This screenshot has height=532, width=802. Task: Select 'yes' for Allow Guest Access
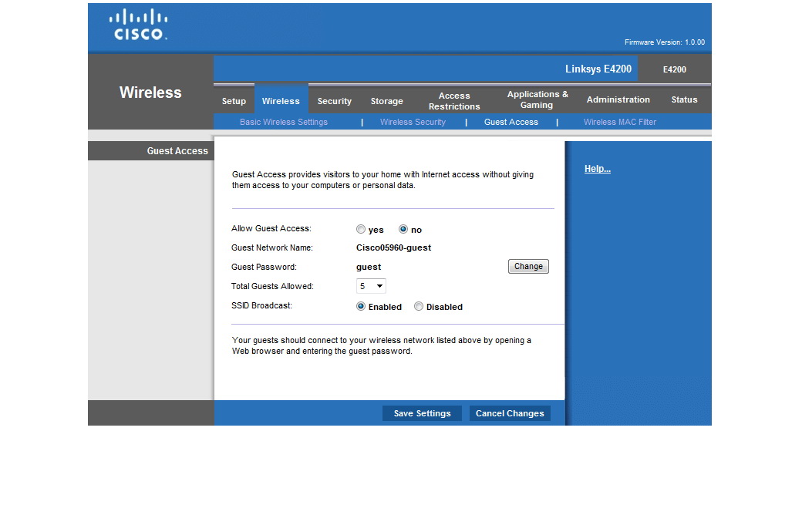click(x=361, y=230)
